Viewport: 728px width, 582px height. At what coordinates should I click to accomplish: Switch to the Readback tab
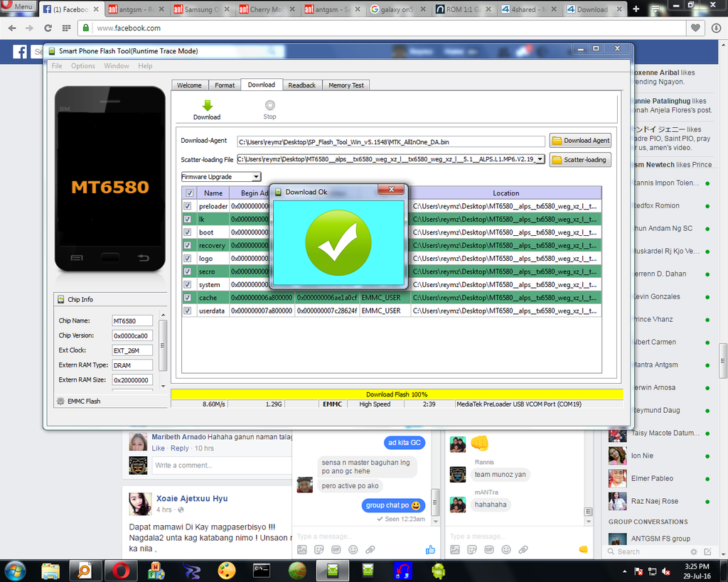[301, 85]
